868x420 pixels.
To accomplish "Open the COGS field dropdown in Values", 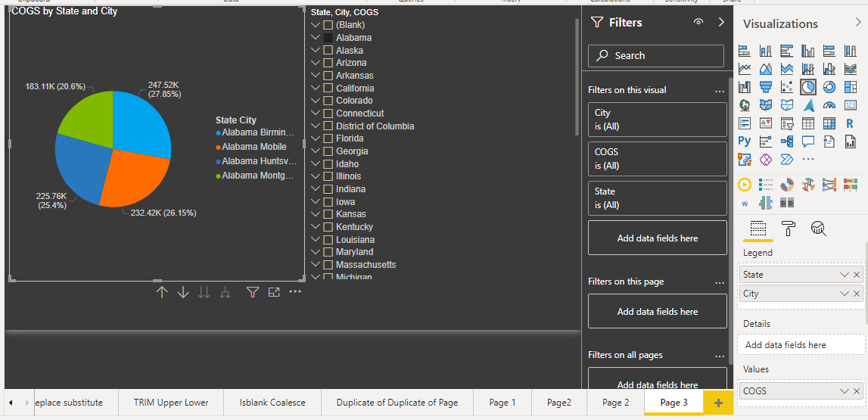I will 845,391.
